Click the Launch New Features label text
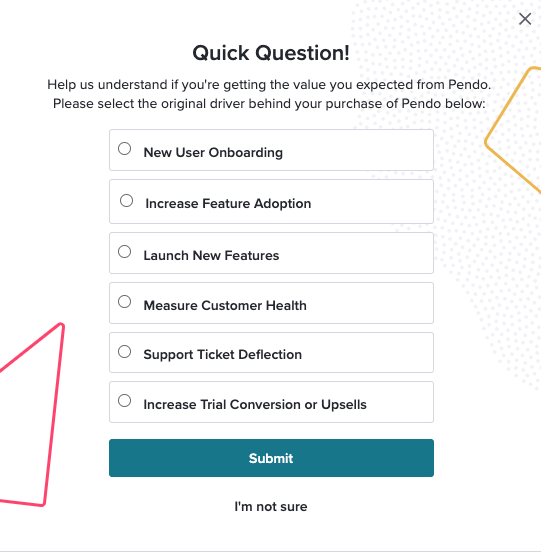 click(x=211, y=255)
